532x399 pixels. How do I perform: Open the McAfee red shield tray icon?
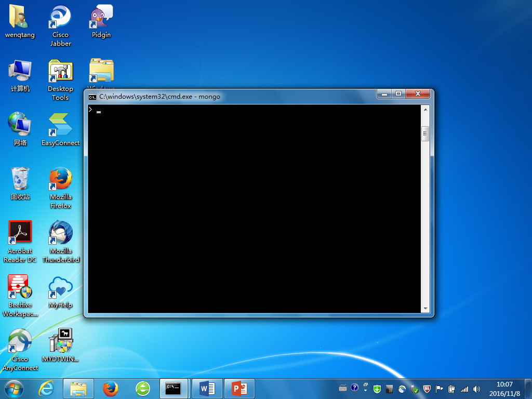pyautogui.click(x=427, y=389)
